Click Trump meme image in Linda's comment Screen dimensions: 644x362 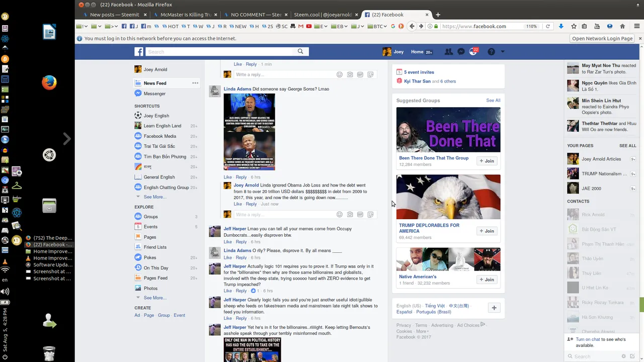(x=249, y=132)
